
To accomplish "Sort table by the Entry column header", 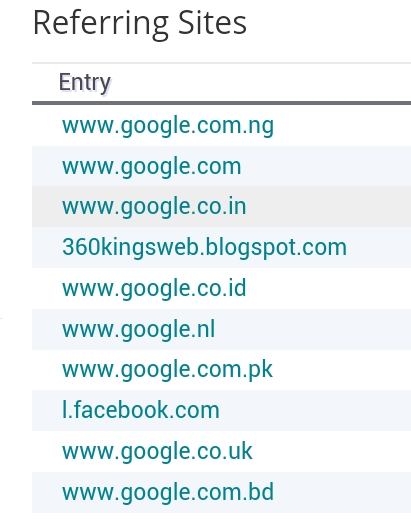I will 85,83.
